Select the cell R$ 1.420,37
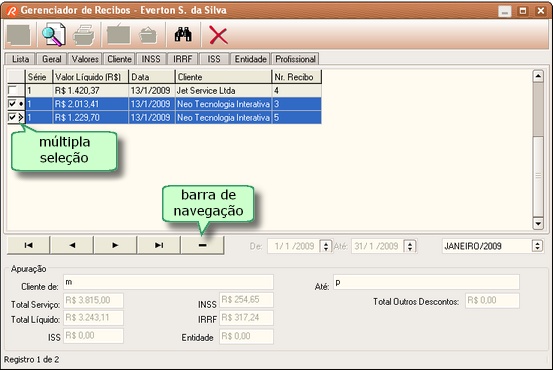Screen dimensions: 553x370 tap(90, 90)
